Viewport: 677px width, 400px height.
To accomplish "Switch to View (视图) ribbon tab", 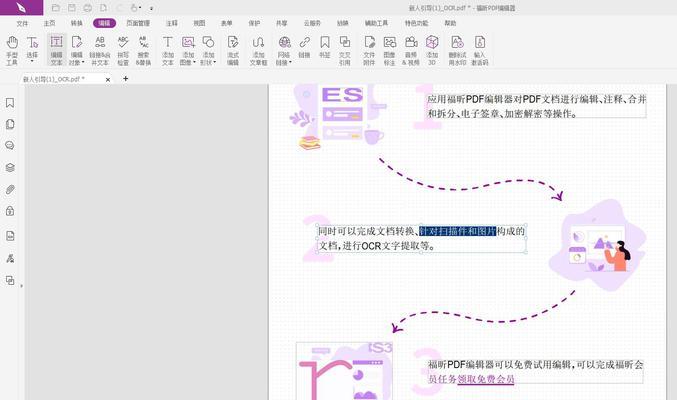I will [x=199, y=23].
